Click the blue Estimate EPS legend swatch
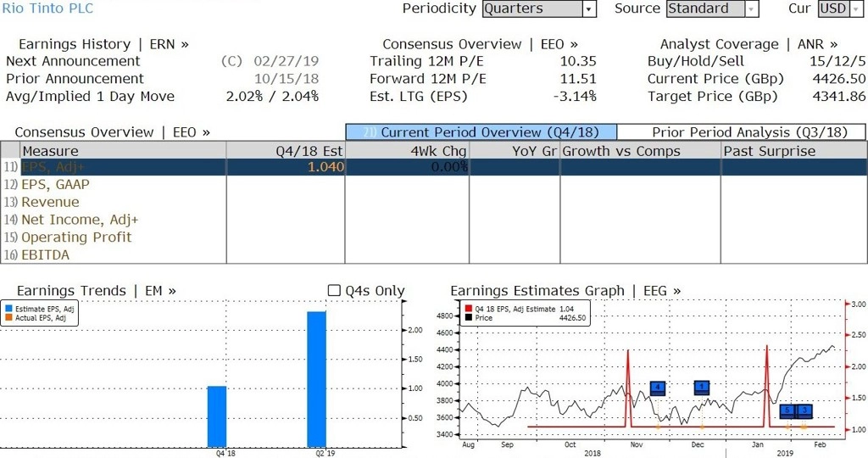This screenshot has height=458, width=868. tap(8, 309)
